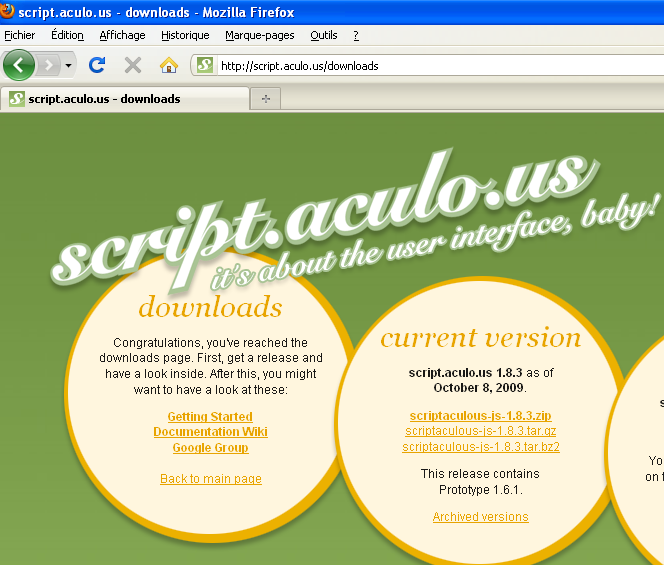664x565 pixels.
Task: Click the site favicon in address bar
Action: (205, 66)
